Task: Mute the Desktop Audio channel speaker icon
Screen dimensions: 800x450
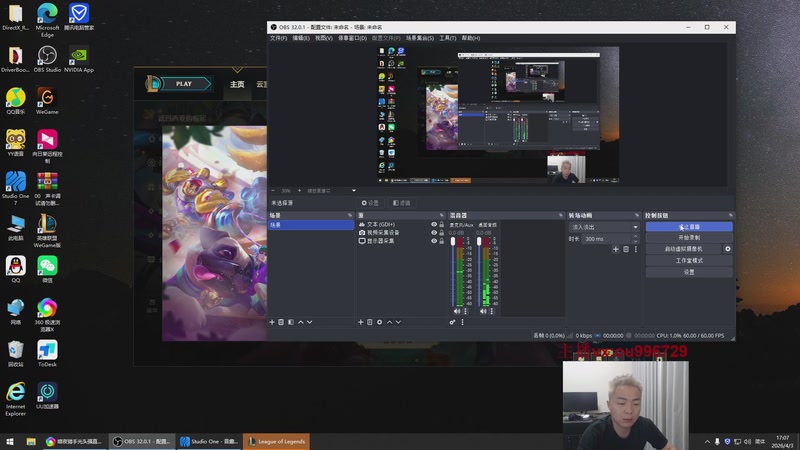Action: click(483, 311)
